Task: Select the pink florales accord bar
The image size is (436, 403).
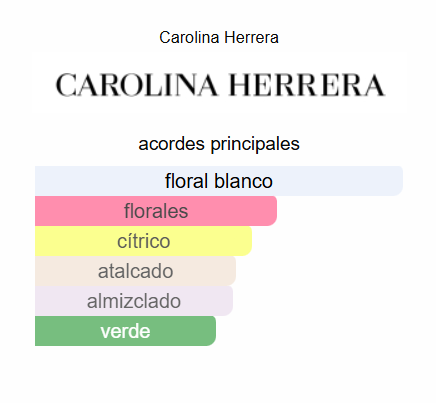Action: [x=156, y=211]
